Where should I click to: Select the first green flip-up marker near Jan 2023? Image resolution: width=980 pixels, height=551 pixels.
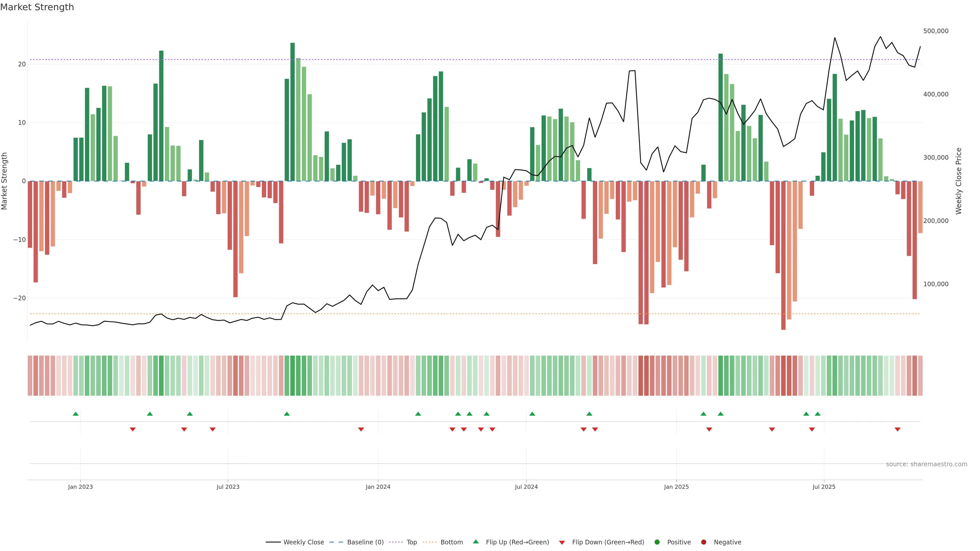76,414
